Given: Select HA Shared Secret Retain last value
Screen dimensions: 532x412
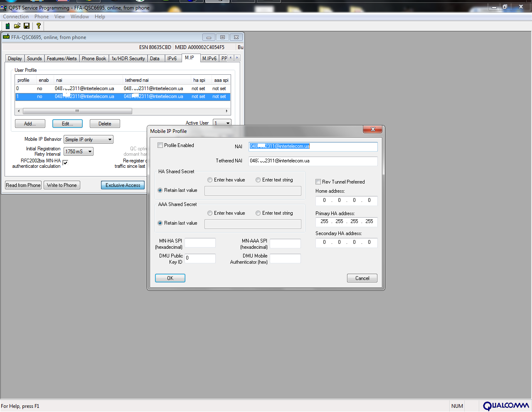Looking at the screenshot, I should [x=160, y=190].
